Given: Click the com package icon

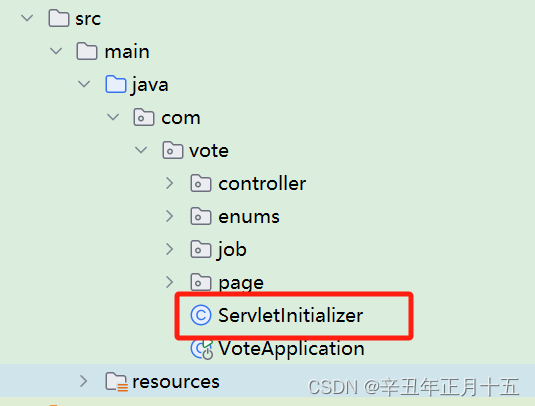Looking at the screenshot, I should coord(144,117).
